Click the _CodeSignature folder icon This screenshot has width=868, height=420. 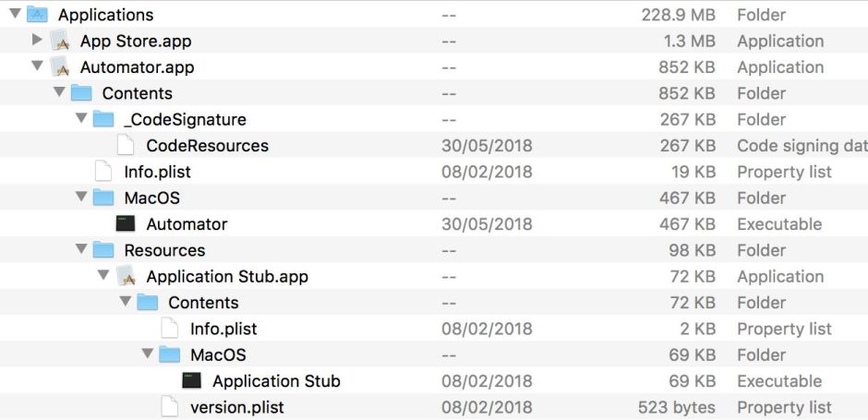tap(103, 119)
